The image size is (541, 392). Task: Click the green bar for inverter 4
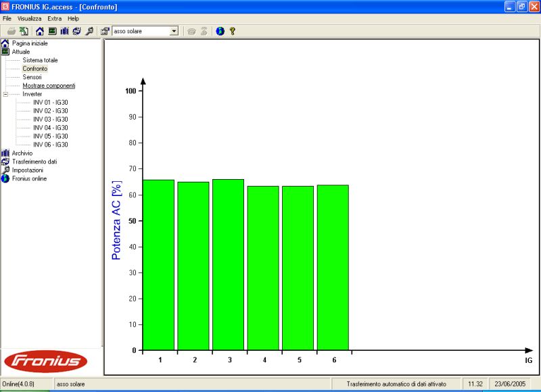[x=263, y=268]
